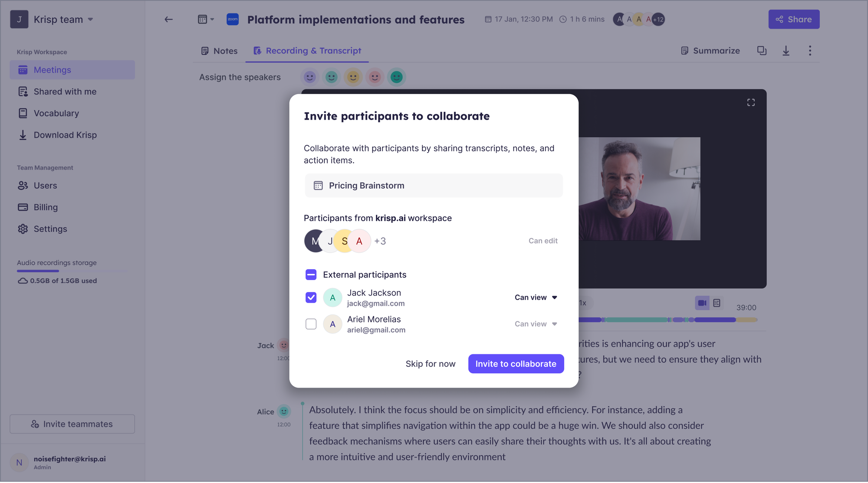Click Skip for now
This screenshot has height=483, width=868.
tap(431, 364)
